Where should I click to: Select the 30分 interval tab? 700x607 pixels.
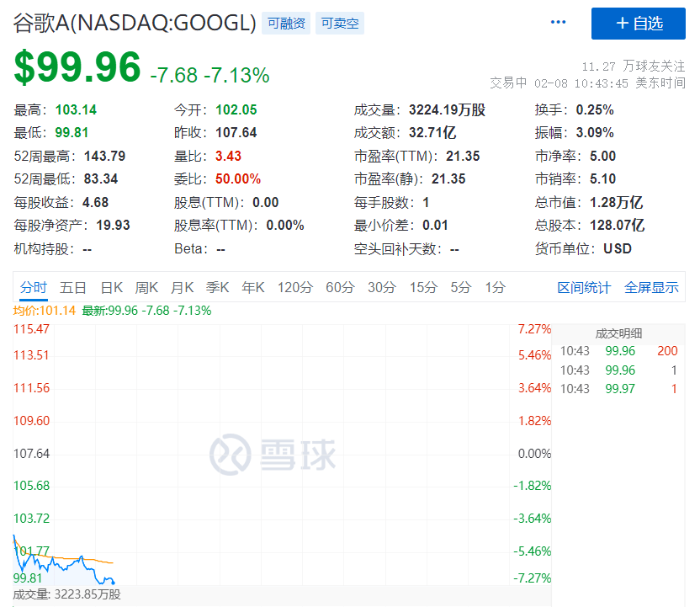point(382,287)
